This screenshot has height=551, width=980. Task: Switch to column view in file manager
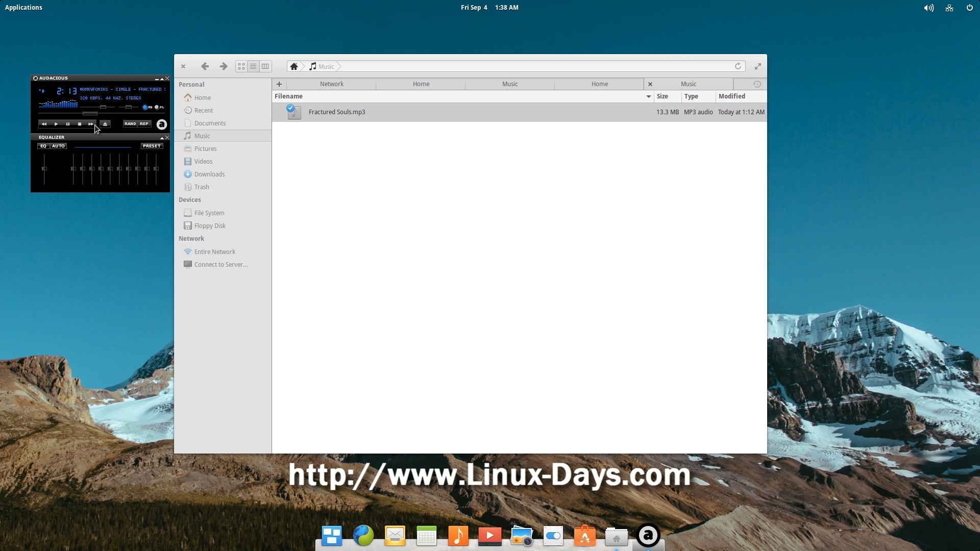click(x=265, y=66)
